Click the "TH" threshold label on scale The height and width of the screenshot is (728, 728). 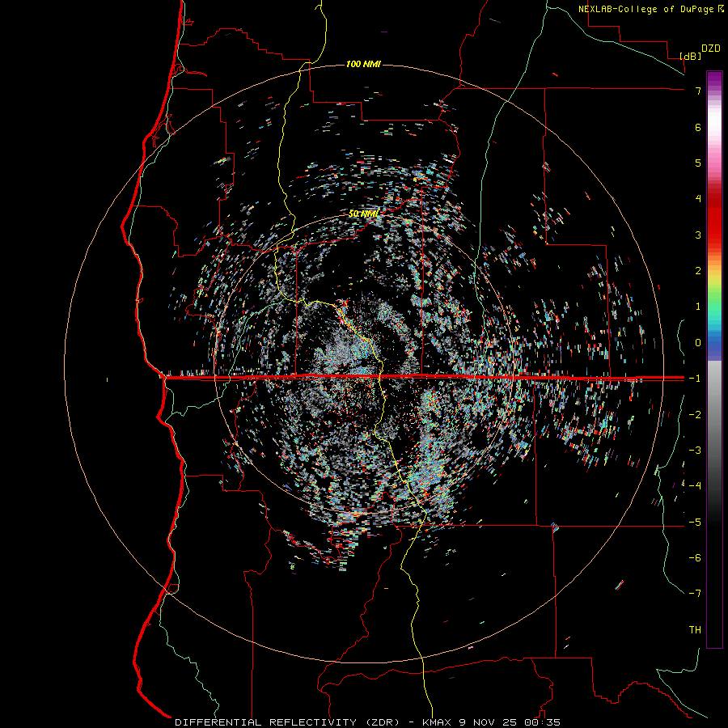[695, 629]
